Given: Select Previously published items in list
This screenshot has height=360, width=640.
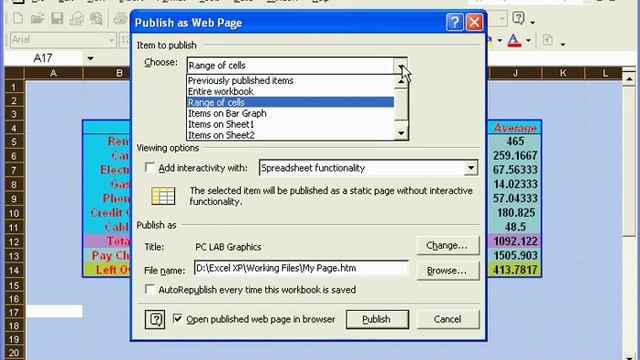Looking at the screenshot, I should [x=290, y=80].
